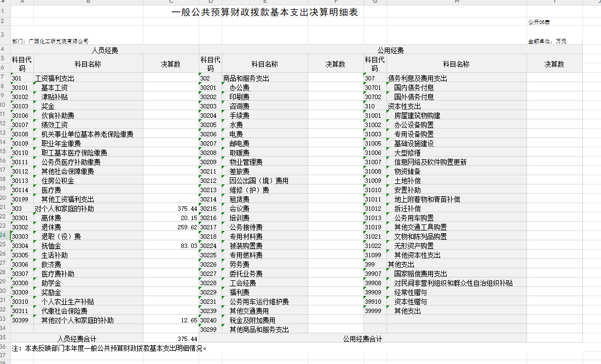601x364 pixels.
Task: Click the 金额单位：万元 cell
Action: pos(547,41)
